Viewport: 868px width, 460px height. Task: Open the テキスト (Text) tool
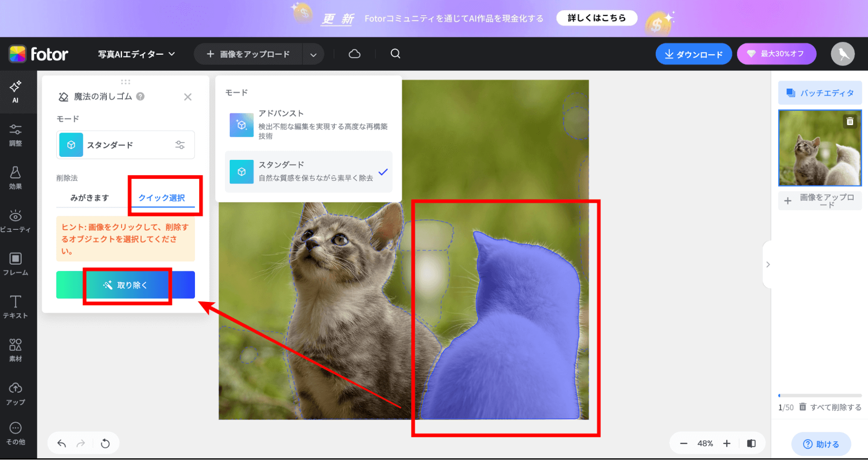(x=15, y=307)
